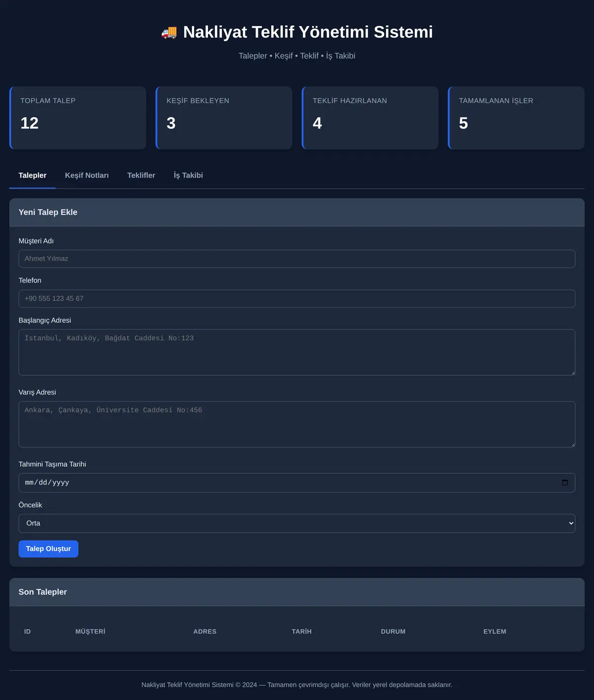The height and width of the screenshot is (700, 594).
Task: Click the Toplam Talep stat card
Action: coord(78,118)
